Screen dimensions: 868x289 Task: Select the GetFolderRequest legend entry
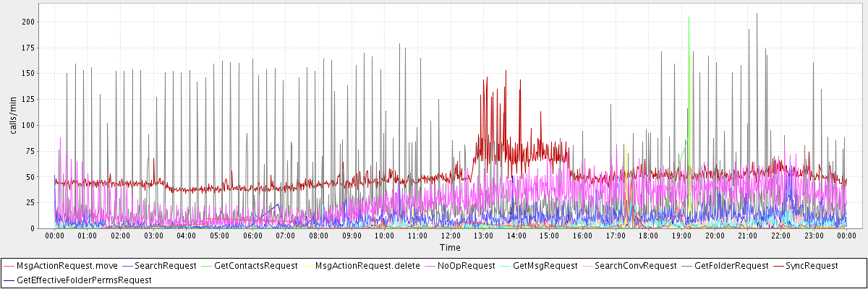(x=731, y=266)
